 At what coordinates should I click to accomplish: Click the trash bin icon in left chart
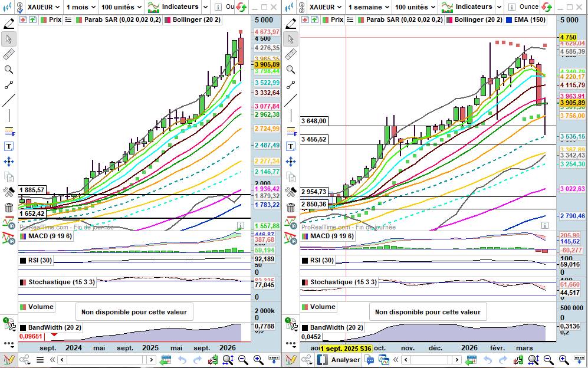point(9,207)
